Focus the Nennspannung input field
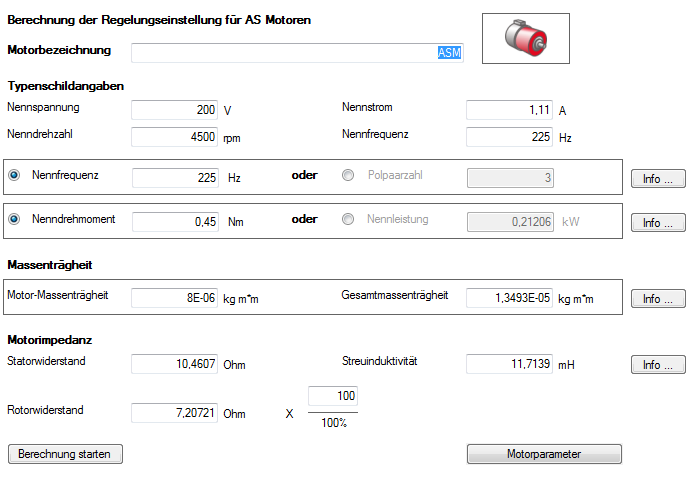 coord(175,110)
